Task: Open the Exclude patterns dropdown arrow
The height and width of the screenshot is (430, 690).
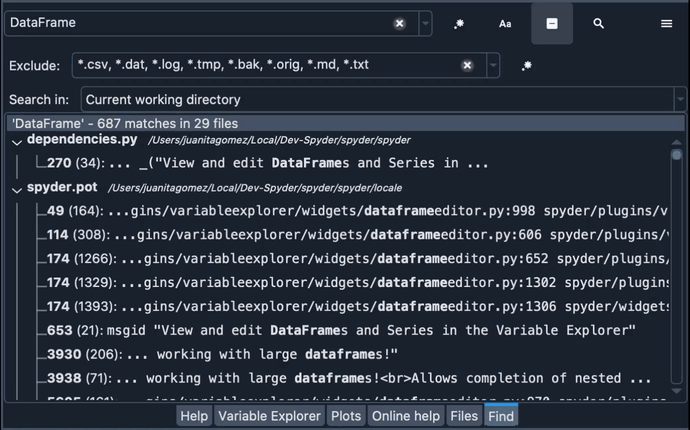Action: click(493, 66)
